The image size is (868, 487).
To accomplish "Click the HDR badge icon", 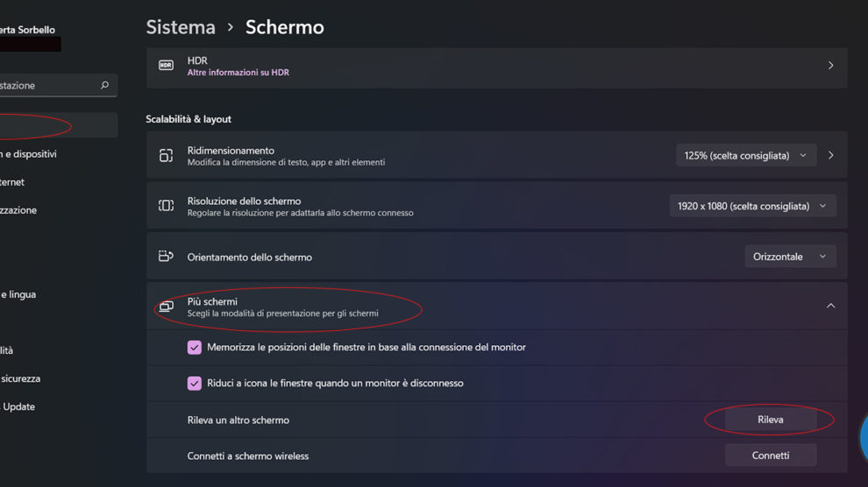I will tap(166, 66).
